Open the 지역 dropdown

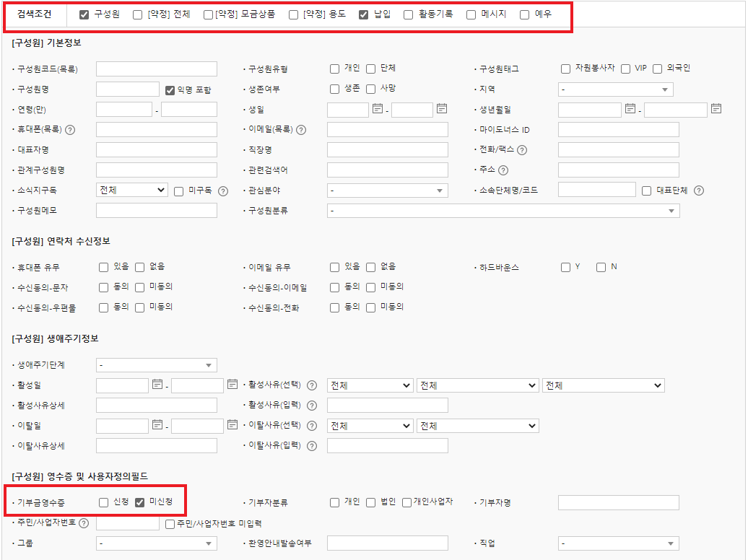(615, 89)
